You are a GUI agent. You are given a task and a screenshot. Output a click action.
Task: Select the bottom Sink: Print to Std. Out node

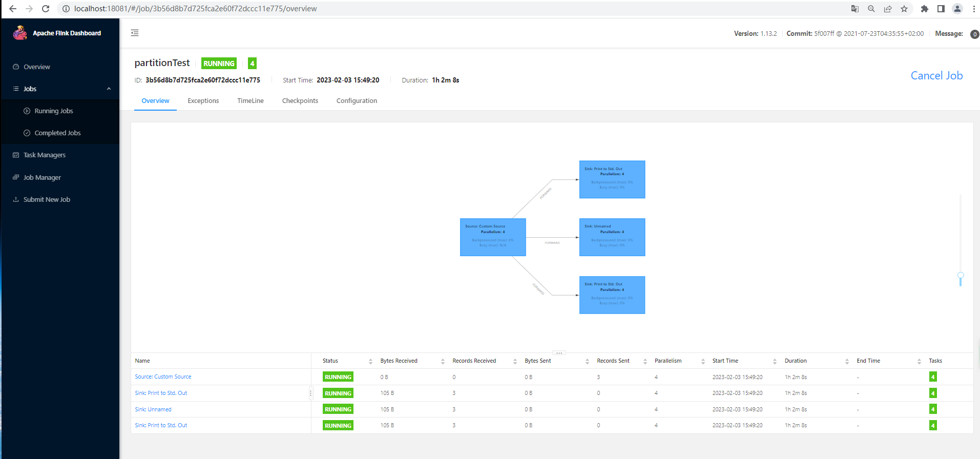(x=612, y=295)
